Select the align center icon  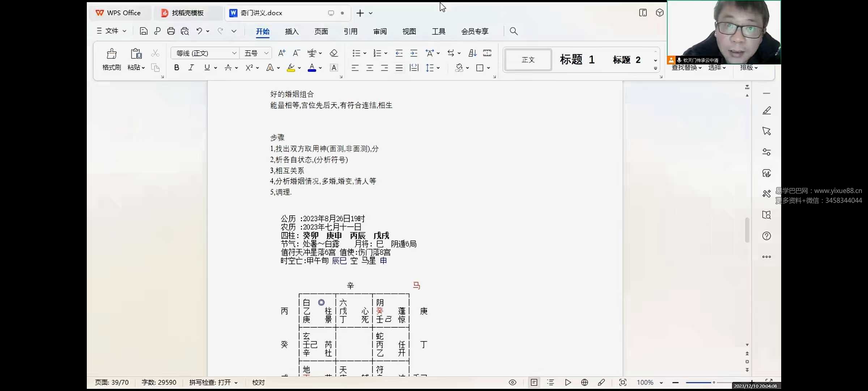point(370,68)
